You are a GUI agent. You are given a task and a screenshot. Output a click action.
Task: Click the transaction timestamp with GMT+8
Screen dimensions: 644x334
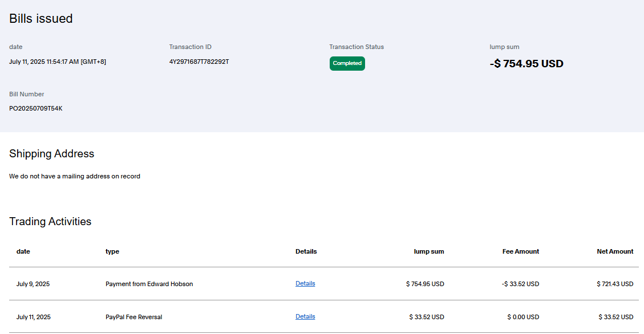pos(58,62)
